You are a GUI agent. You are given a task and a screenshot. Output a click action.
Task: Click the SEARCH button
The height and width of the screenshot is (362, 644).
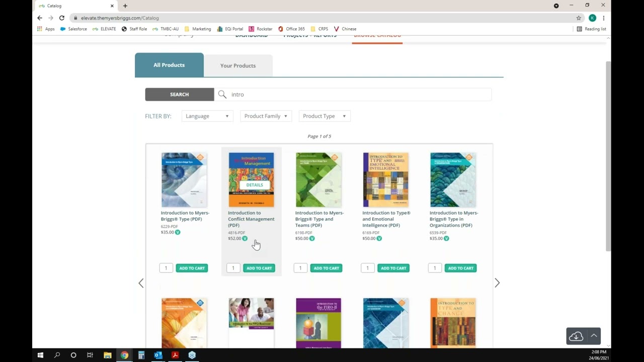180,95
